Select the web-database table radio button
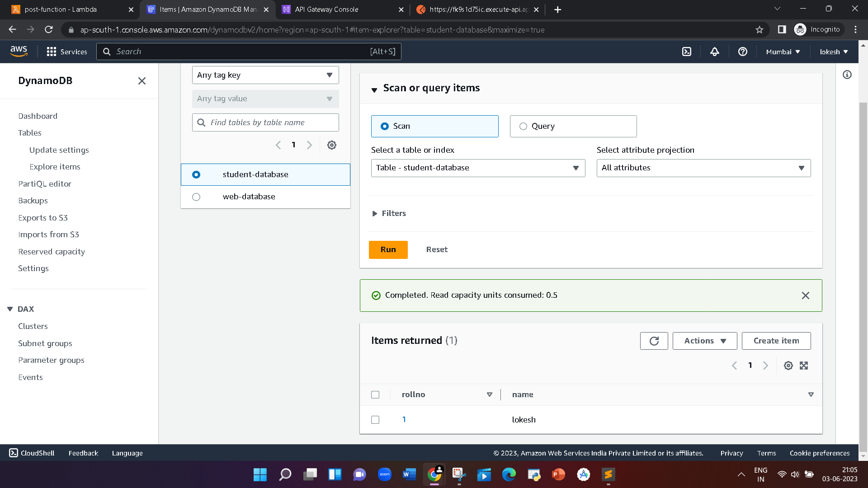 [x=196, y=197]
